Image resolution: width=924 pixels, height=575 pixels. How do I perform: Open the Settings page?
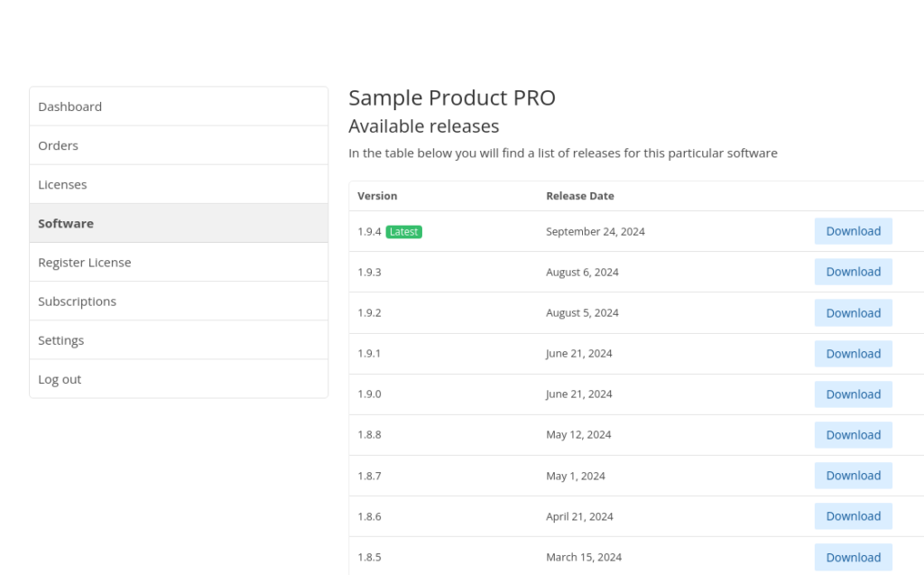click(x=60, y=339)
